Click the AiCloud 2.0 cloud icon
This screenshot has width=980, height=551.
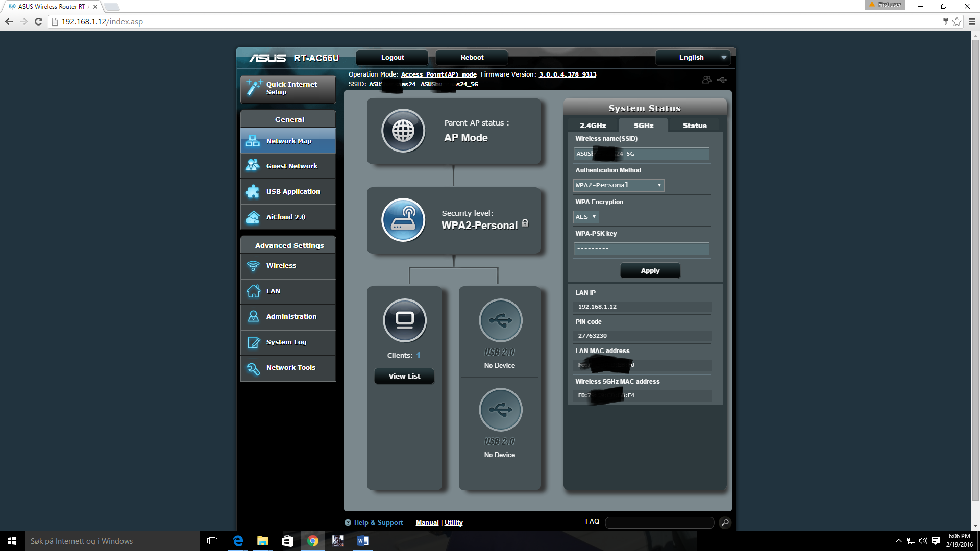tap(253, 217)
